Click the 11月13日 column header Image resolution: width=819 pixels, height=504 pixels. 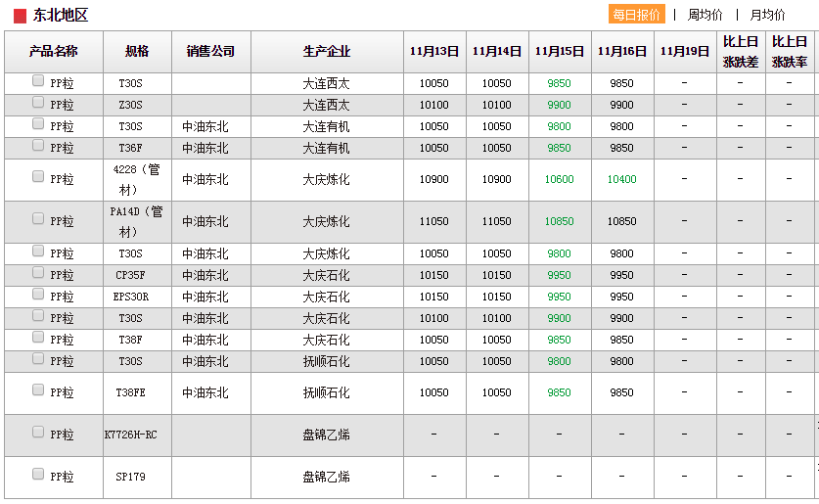[x=434, y=52]
